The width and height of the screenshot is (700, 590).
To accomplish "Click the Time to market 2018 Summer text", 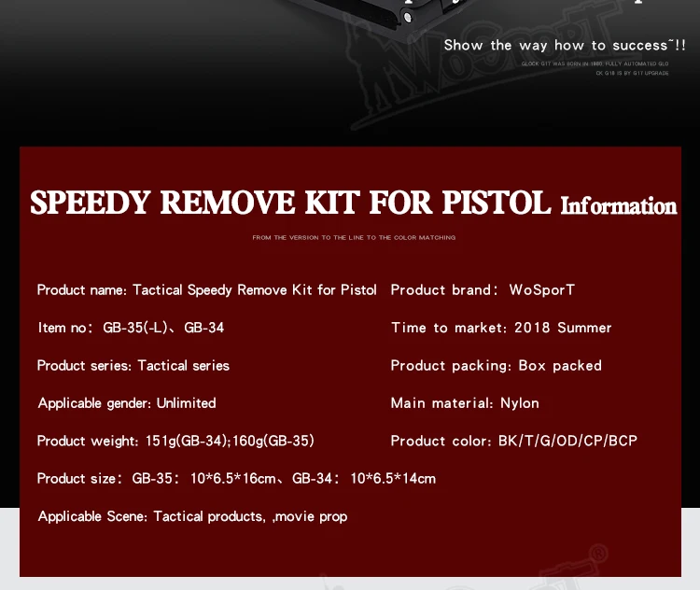I will [x=501, y=328].
